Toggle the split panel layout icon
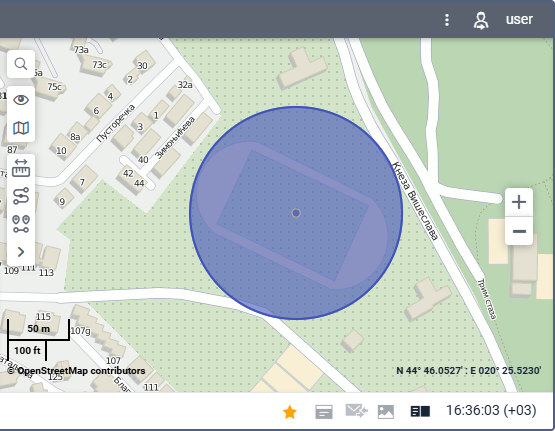Screen dimensions: 555x431 coord(420,412)
